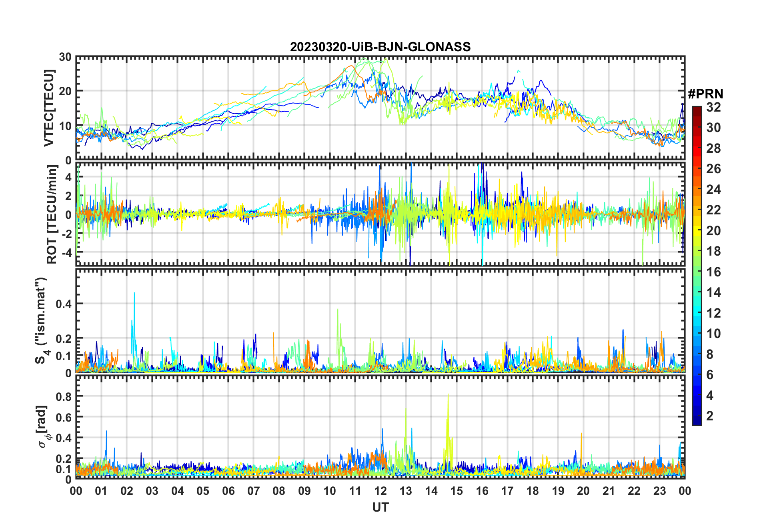Click the plot title 20230320-UiB-BJN-GLONASS
The height and width of the screenshot is (532, 761).
coord(380,47)
